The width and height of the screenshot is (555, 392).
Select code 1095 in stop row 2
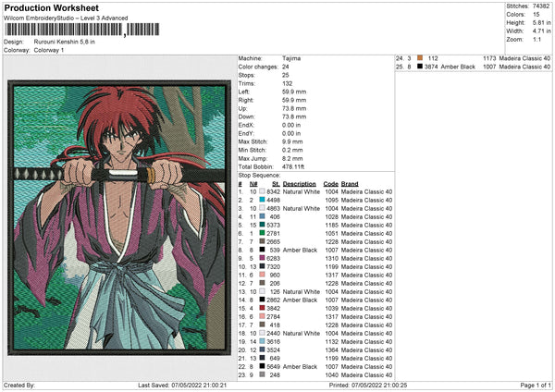pyautogui.click(x=332, y=200)
